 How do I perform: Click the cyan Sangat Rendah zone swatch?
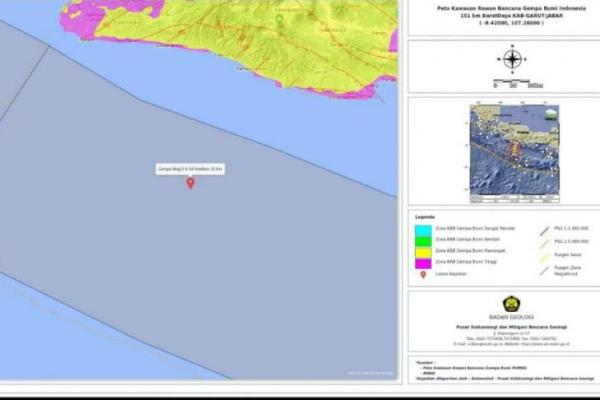click(x=423, y=230)
